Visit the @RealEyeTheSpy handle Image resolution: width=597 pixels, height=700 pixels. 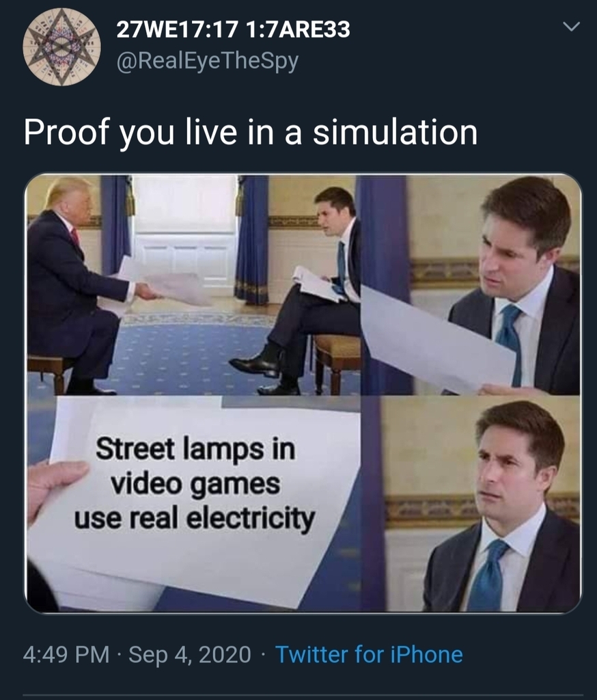coord(208,61)
